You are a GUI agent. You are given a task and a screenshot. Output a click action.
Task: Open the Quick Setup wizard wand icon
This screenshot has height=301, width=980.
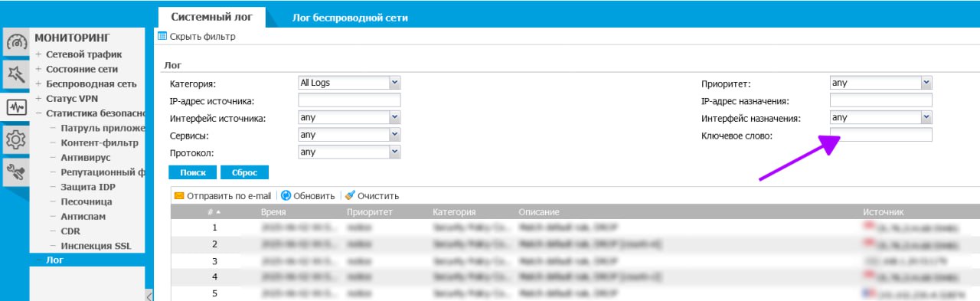15,75
